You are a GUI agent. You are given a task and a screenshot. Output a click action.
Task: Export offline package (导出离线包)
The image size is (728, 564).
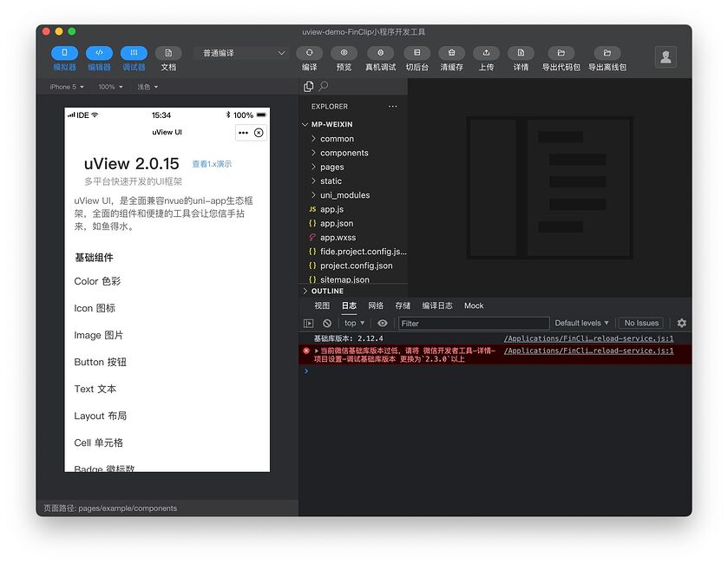click(x=607, y=53)
